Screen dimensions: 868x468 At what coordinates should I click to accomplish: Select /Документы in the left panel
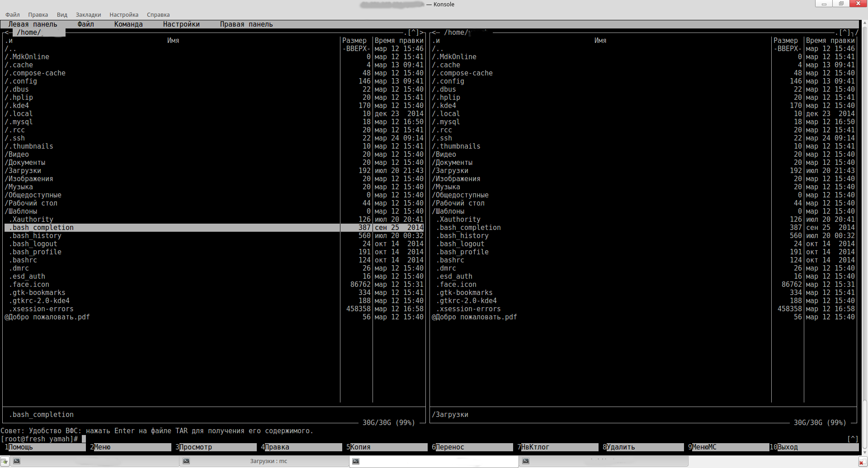point(214,163)
